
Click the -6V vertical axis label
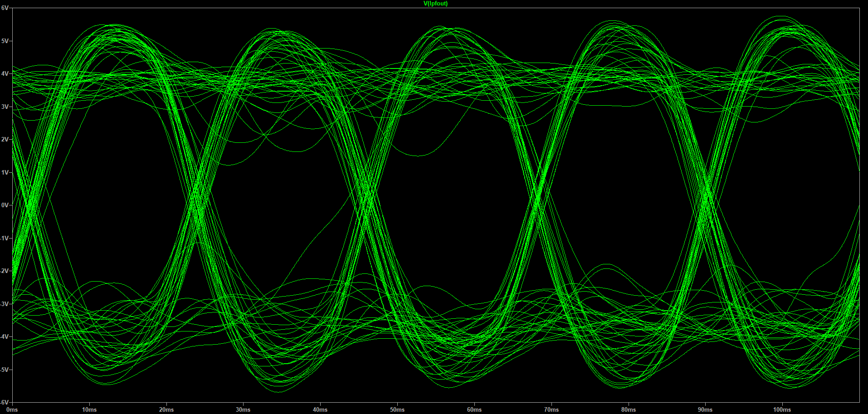tap(4, 402)
